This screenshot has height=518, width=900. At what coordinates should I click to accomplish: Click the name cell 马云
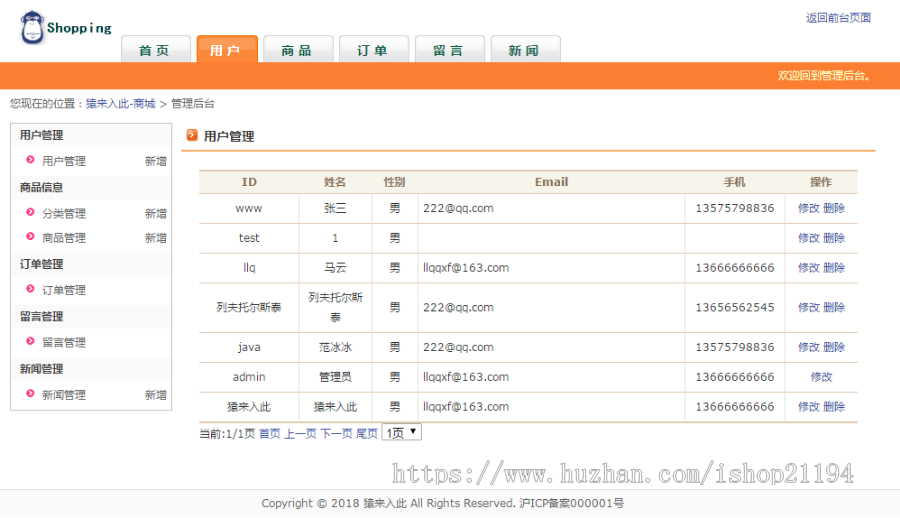click(335, 268)
